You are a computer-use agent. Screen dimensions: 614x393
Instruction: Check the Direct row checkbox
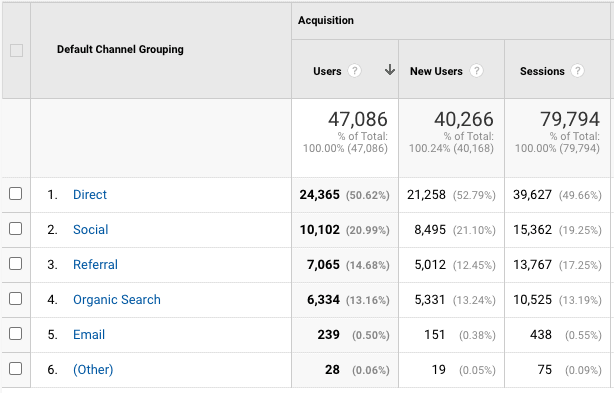point(15,193)
